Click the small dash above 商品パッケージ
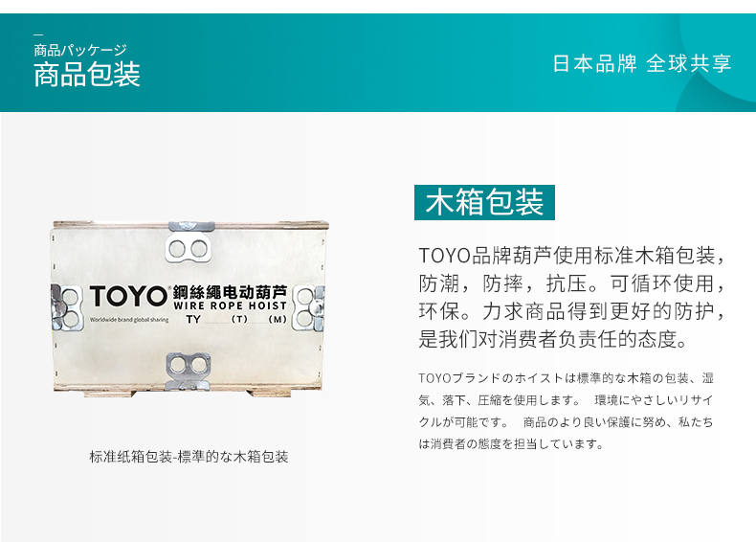Image resolution: width=756 pixels, height=542 pixels. click(38, 34)
